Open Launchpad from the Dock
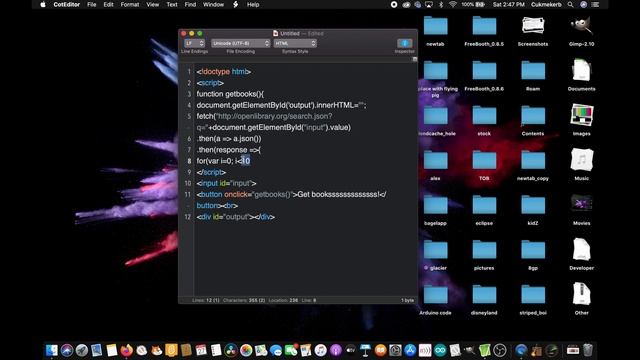Image resolution: width=640 pixels, height=360 pixels. coord(82,350)
